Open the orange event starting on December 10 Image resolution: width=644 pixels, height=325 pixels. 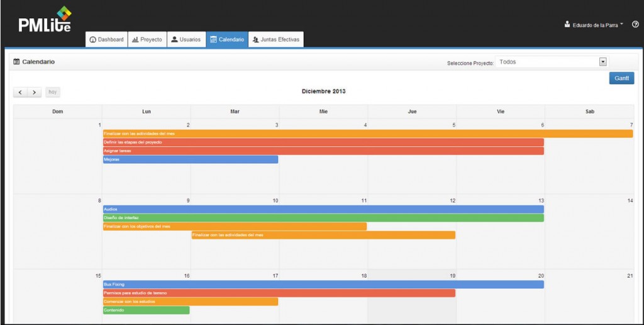pos(323,236)
